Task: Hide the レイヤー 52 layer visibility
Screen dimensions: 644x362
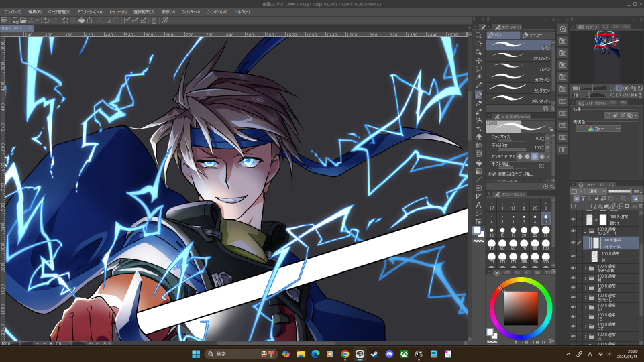Action: coord(573,243)
